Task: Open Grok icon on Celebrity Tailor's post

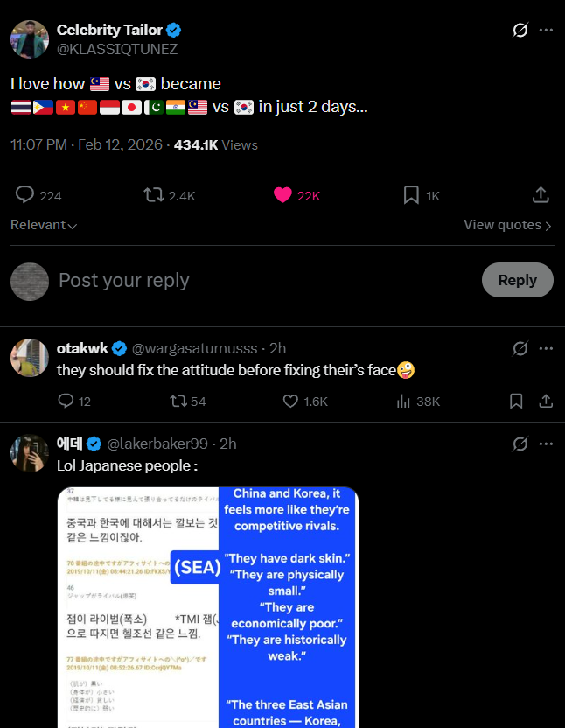Action: click(520, 31)
